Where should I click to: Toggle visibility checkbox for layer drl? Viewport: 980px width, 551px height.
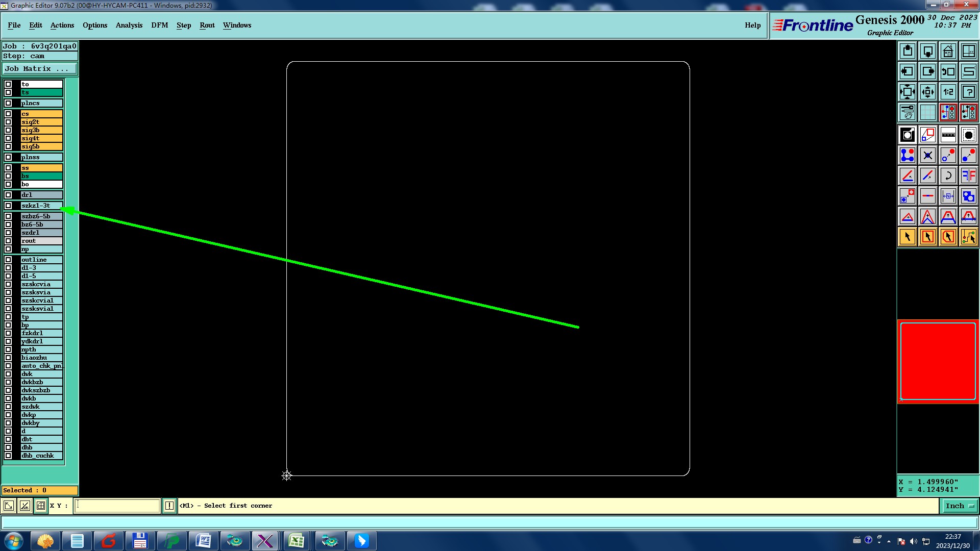coord(8,195)
